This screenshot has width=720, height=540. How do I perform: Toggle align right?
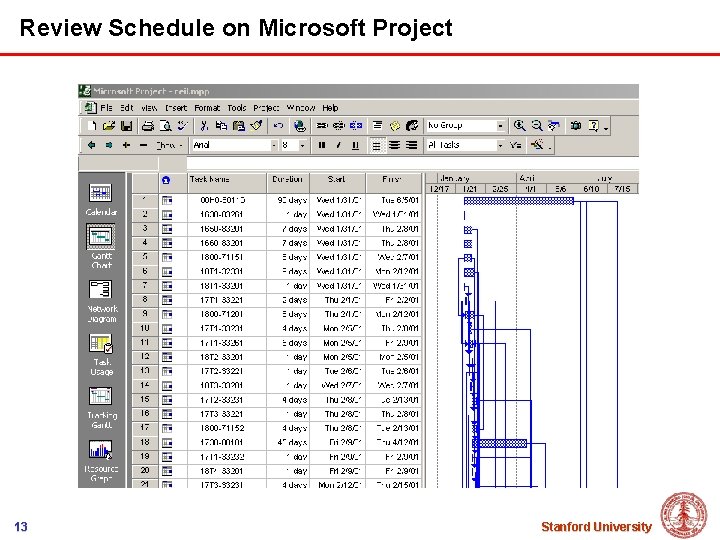tap(411, 145)
